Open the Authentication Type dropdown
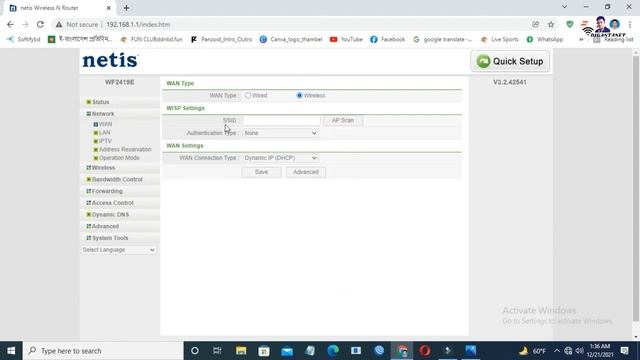The height and width of the screenshot is (360, 640). point(280,133)
